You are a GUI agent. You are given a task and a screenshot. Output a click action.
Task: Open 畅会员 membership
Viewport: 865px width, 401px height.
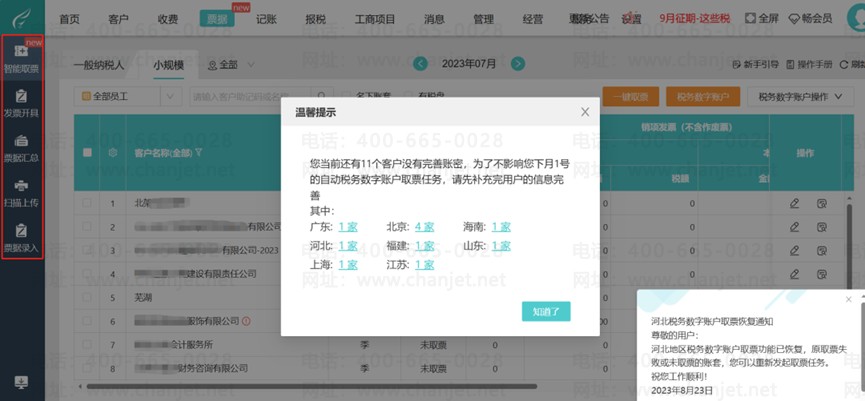click(810, 18)
